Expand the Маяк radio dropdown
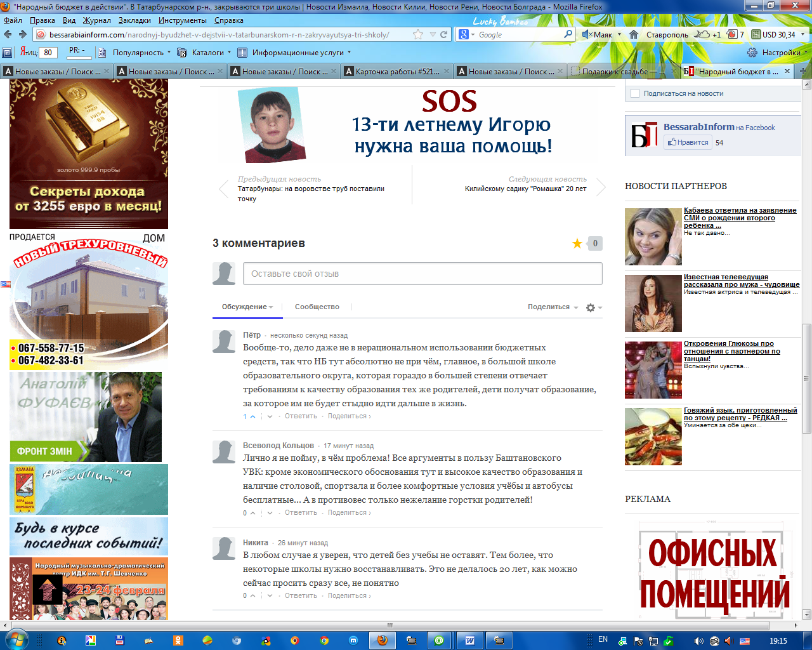Image resolution: width=812 pixels, height=650 pixels. pyautogui.click(x=619, y=34)
